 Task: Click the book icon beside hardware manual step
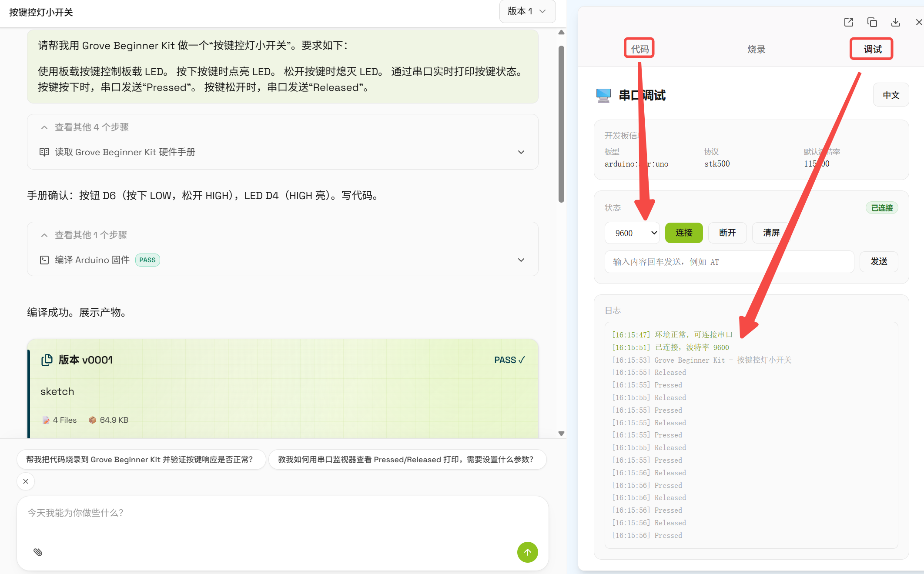click(x=44, y=152)
